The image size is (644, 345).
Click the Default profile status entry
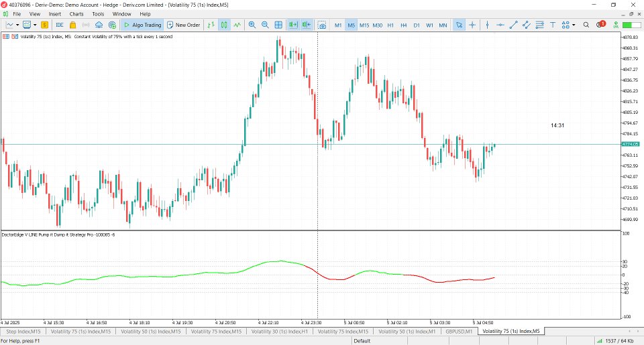coord(362,341)
